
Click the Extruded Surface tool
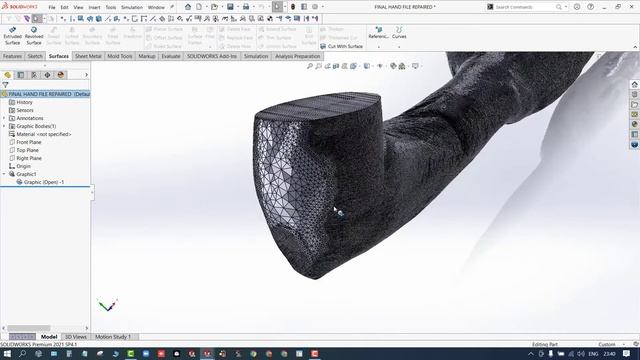pyautogui.click(x=12, y=36)
